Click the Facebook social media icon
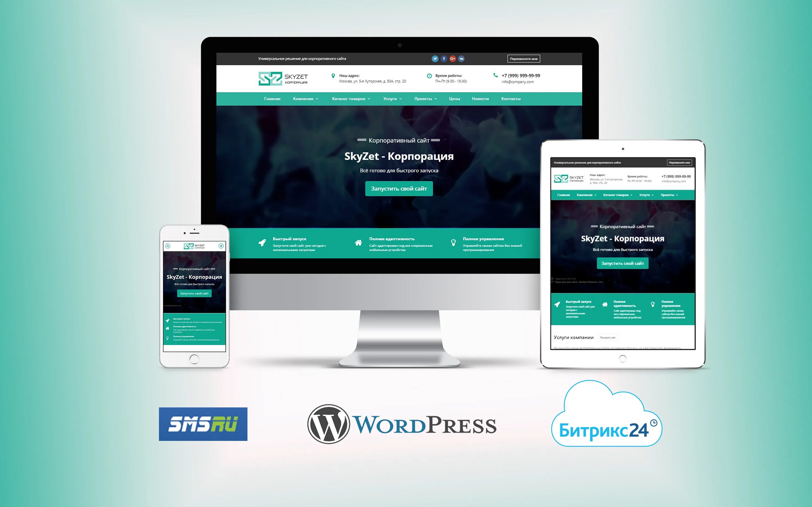Screen dimensions: 812x507 tap(442, 58)
